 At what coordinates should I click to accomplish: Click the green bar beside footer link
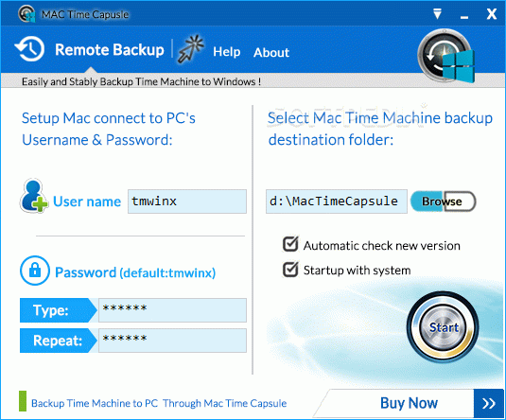tap(23, 401)
